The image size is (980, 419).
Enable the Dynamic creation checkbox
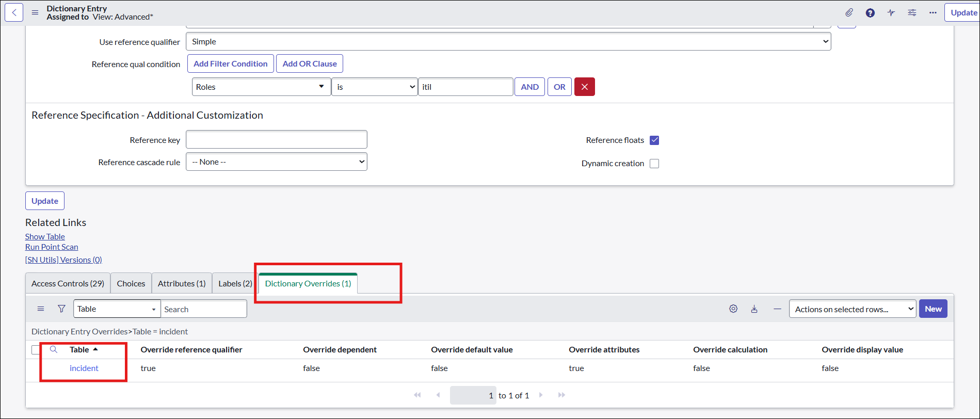click(x=654, y=164)
